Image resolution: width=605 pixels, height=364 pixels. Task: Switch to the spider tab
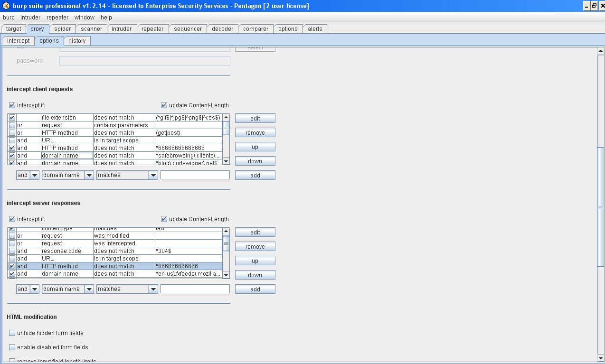63,29
